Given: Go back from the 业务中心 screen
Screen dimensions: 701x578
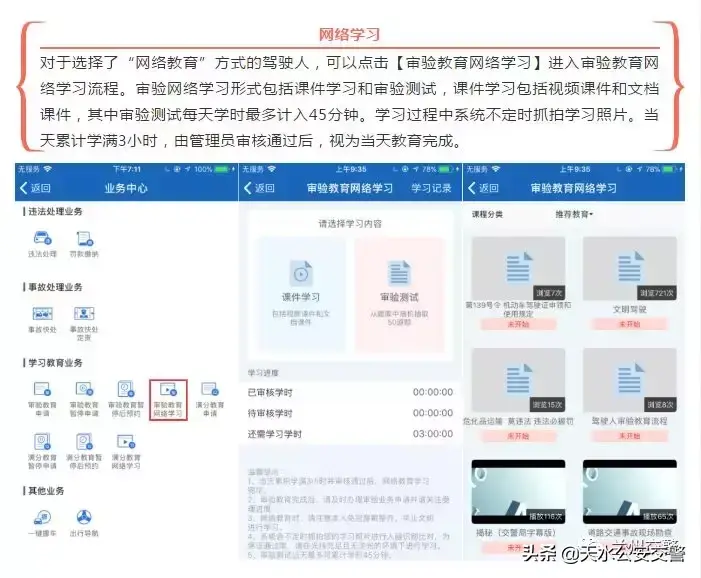Looking at the screenshot, I should point(36,188).
